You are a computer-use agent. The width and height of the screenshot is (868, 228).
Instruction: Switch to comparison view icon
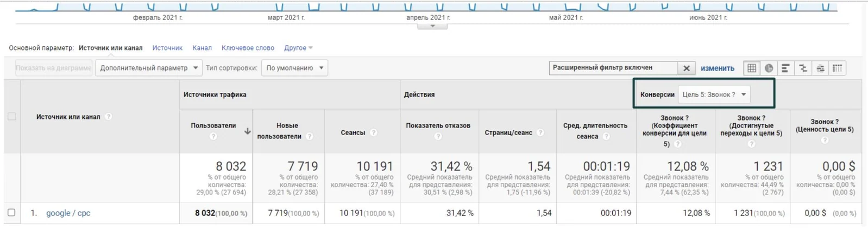click(803, 68)
